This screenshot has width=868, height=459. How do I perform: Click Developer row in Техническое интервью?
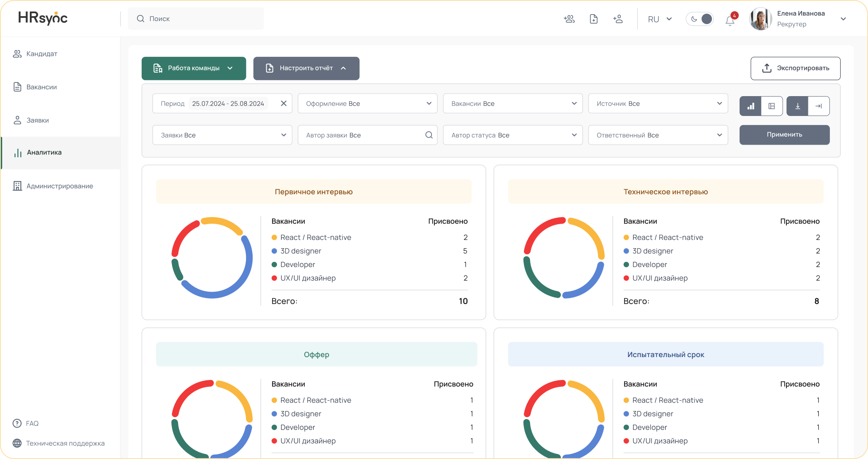click(x=721, y=264)
